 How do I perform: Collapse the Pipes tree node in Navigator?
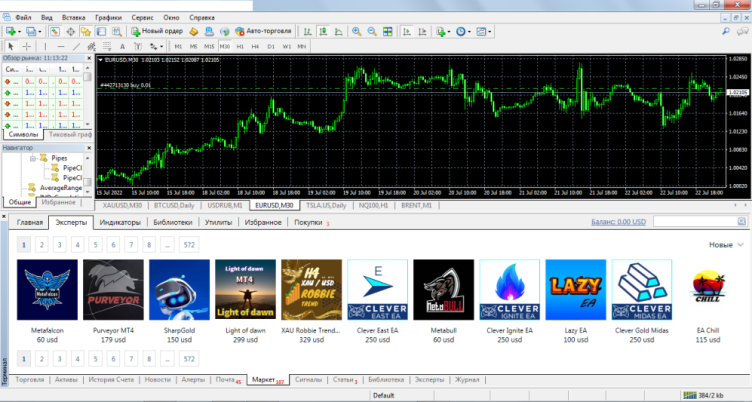tap(33, 158)
